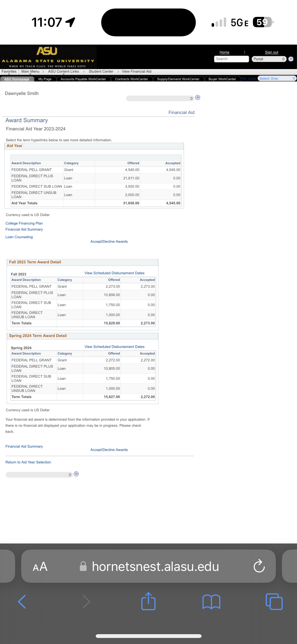
Task: Click Aid Year unsub loan offered 2,000.00
Action: (x=132, y=195)
